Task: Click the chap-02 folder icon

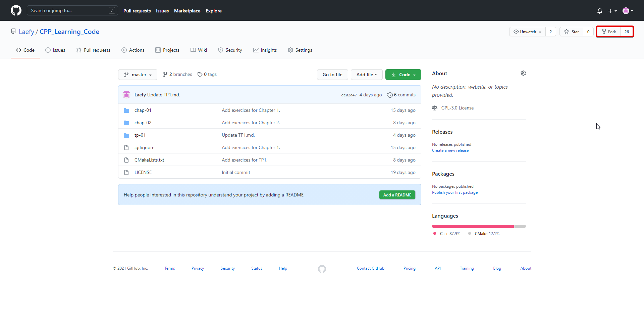Action: point(126,123)
